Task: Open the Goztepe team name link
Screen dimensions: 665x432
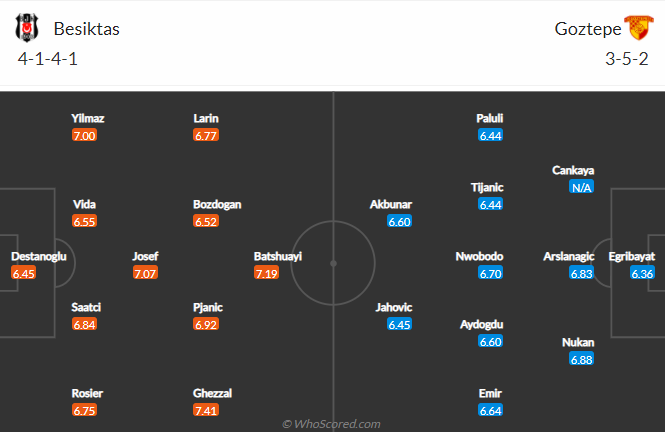Action: coord(587,29)
